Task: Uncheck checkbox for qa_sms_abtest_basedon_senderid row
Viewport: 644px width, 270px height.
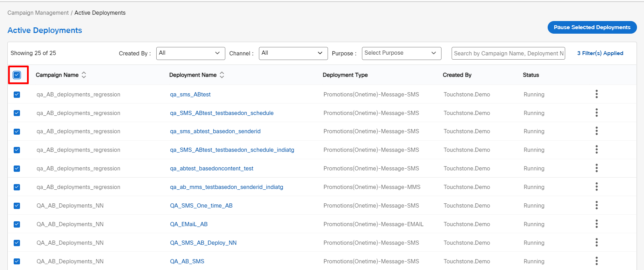Action: click(17, 131)
